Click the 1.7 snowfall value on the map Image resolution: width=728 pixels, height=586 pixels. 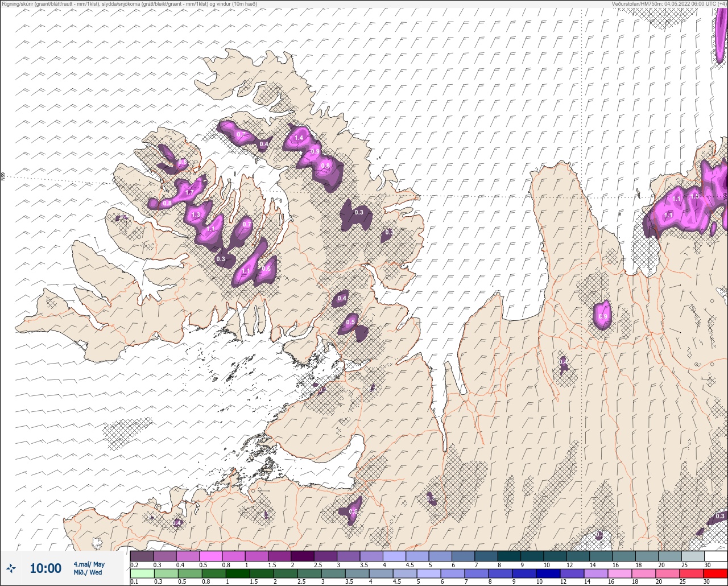coord(190,193)
